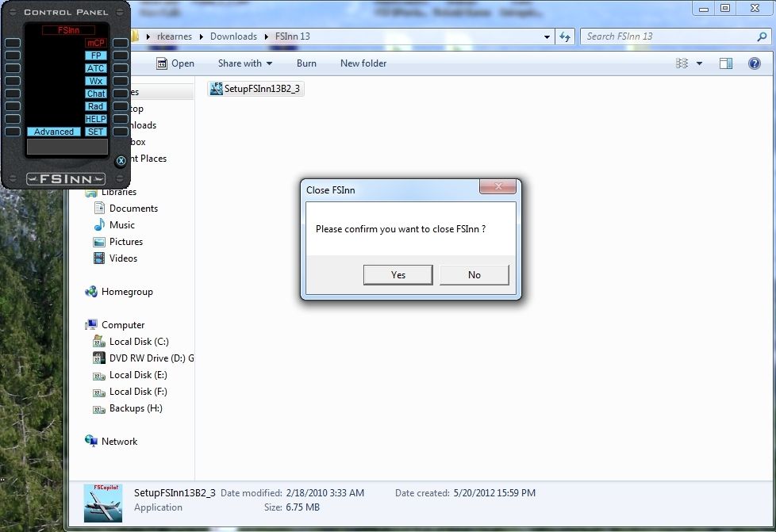776x532 pixels.
Task: Click New folder in the Explorer toolbar
Action: coord(363,63)
